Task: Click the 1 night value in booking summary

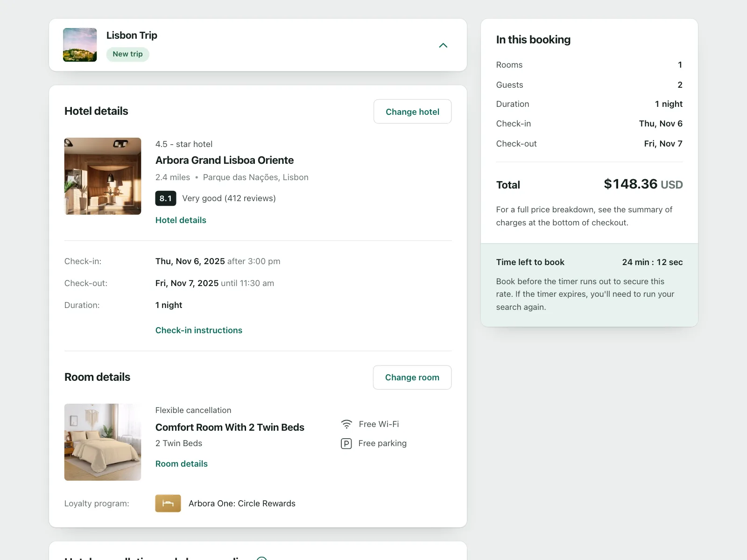Action: tap(669, 104)
